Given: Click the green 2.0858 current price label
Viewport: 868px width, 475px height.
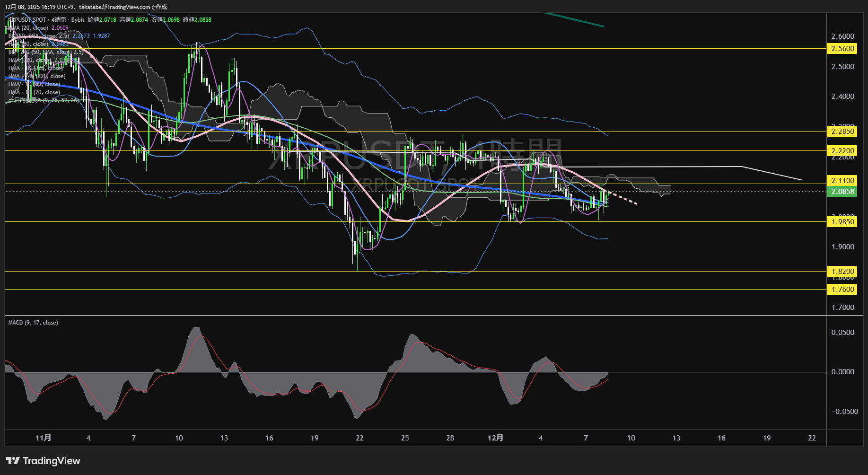Looking at the screenshot, I should coord(842,192).
